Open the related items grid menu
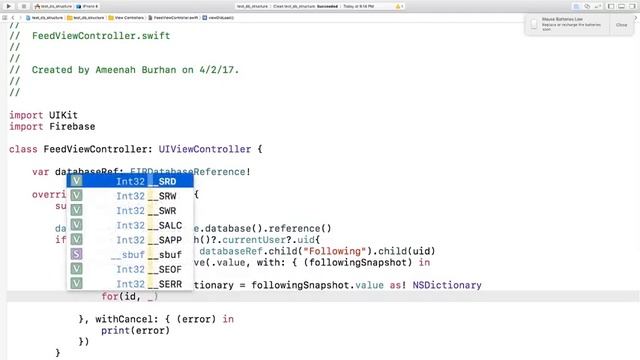Viewport: 640px width, 360px height. [4, 18]
